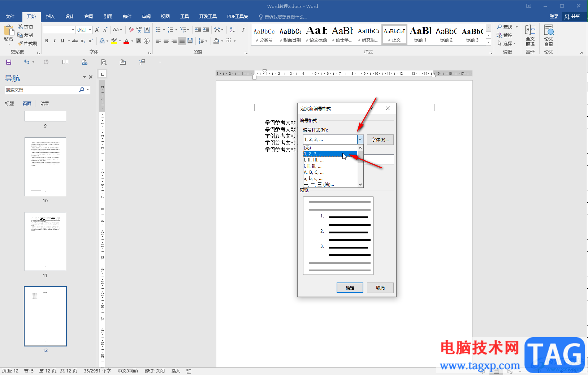Open the Borders dropdown arrow
588x375 pixels.
tap(234, 41)
